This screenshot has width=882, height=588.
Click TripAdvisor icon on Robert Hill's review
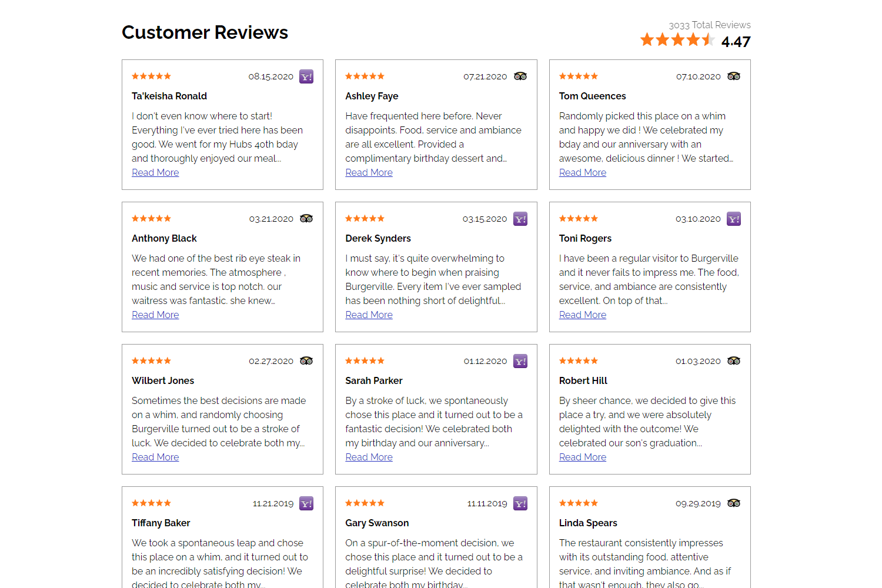coord(734,361)
